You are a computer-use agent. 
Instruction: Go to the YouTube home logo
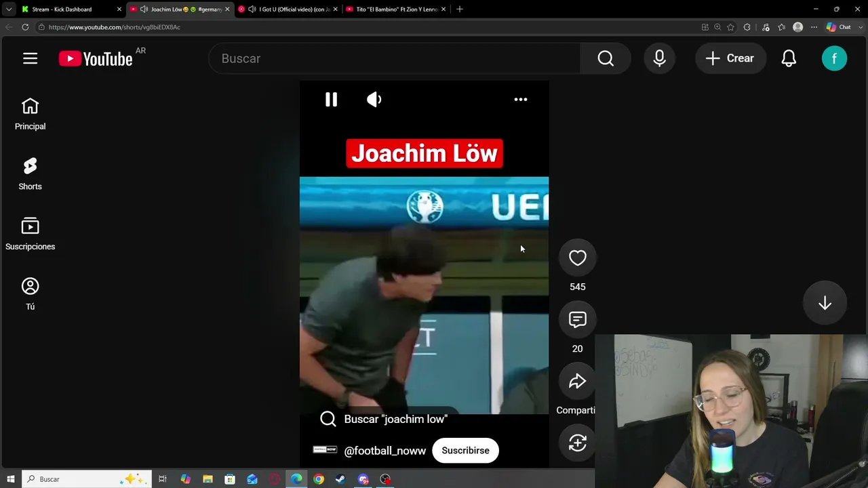tap(96, 59)
